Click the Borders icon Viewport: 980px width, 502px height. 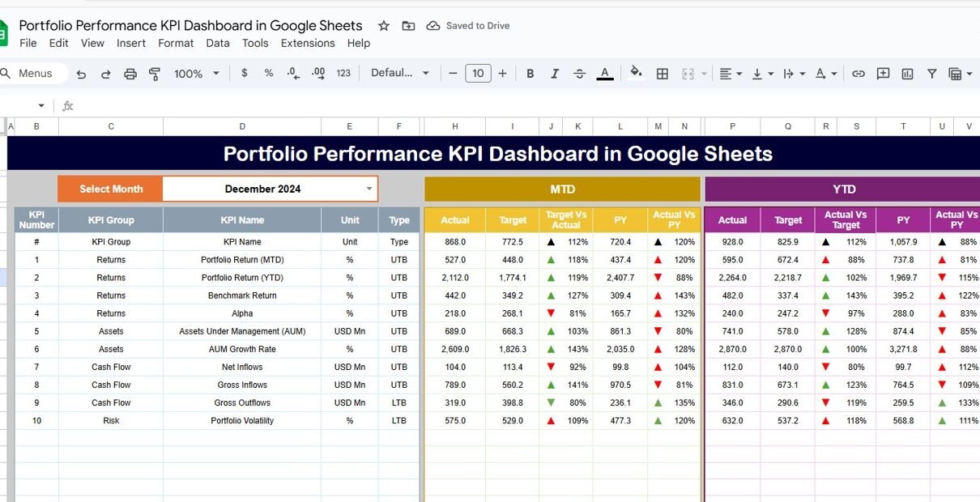662,74
